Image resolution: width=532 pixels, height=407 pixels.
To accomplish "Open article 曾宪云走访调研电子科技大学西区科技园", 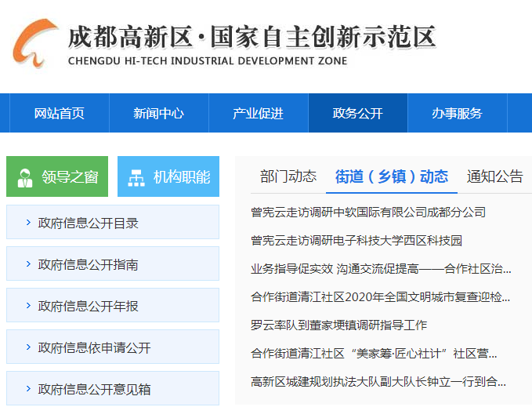I will [356, 240].
